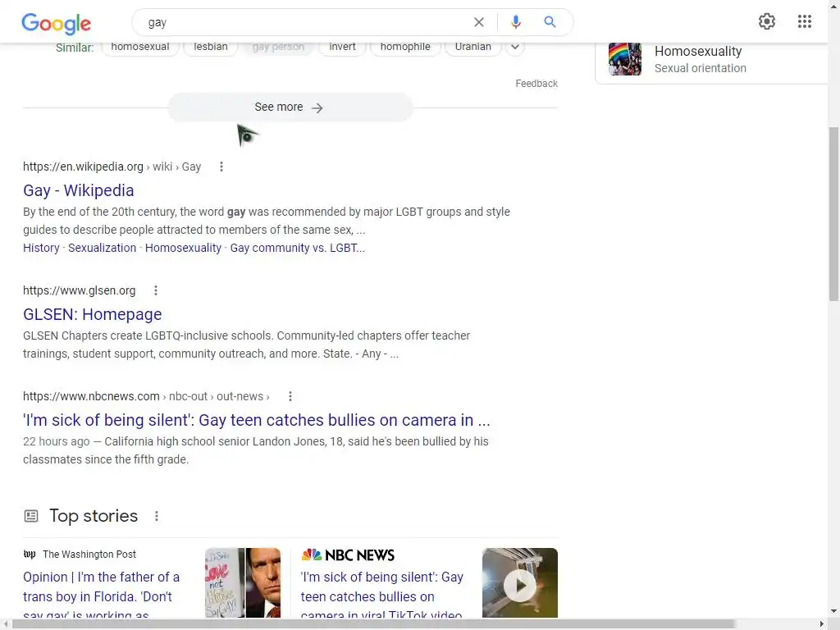Open 'I'm sick of being silent' result title
The width and height of the screenshot is (840, 630).
pos(257,420)
